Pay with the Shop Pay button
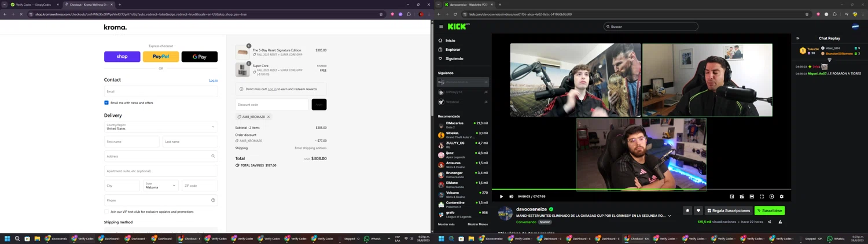The width and height of the screenshot is (868, 244). [122, 57]
